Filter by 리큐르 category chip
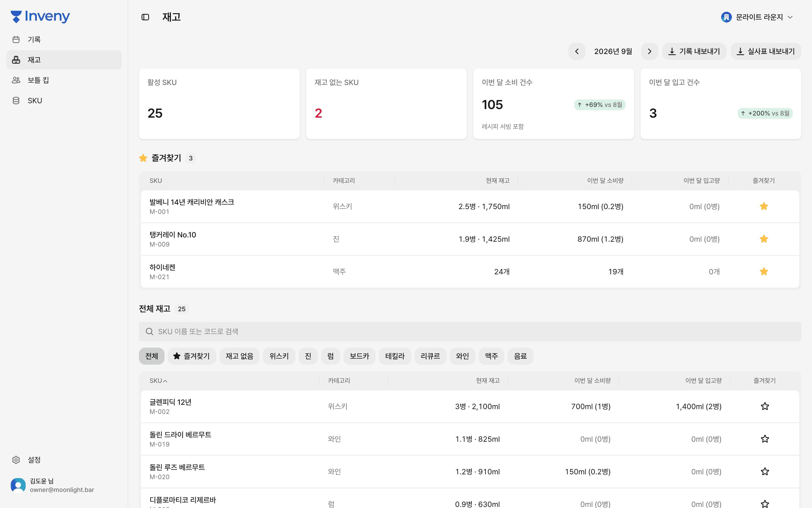Screen dimensions: 812x508 coord(430,356)
